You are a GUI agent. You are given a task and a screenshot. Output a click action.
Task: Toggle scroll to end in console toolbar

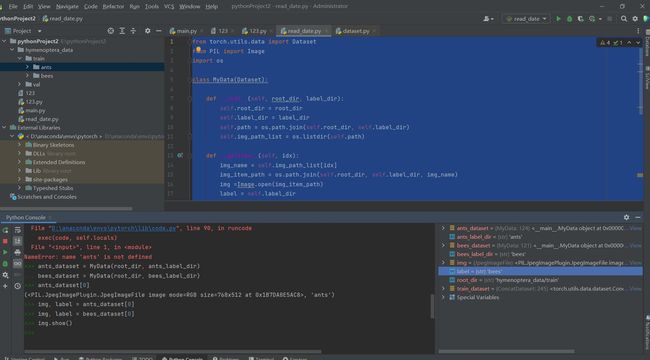pos(17,241)
